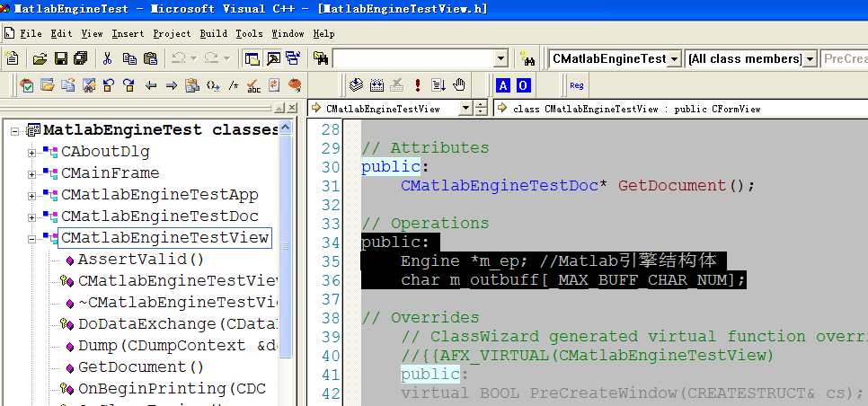Toggle the Workspace window icon

click(x=252, y=58)
